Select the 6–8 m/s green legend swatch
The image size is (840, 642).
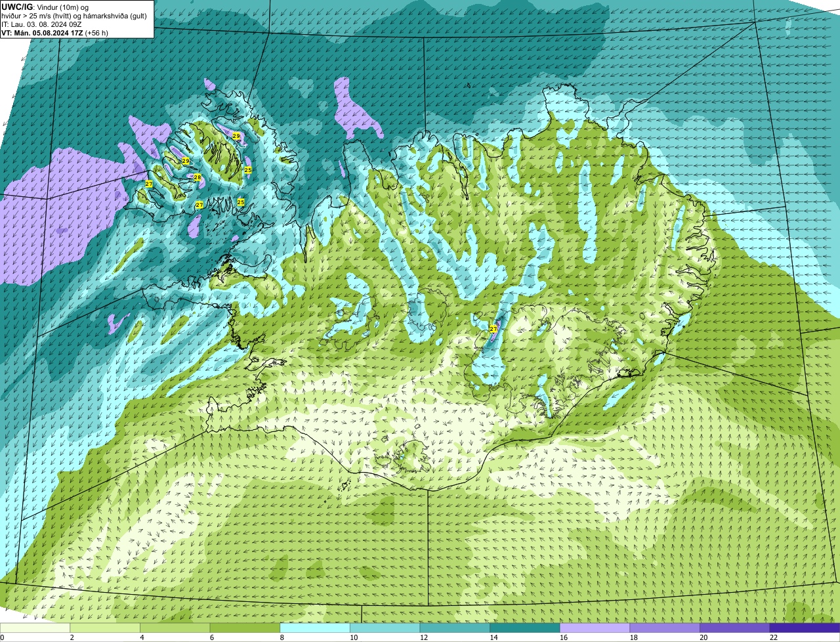[x=245, y=628]
